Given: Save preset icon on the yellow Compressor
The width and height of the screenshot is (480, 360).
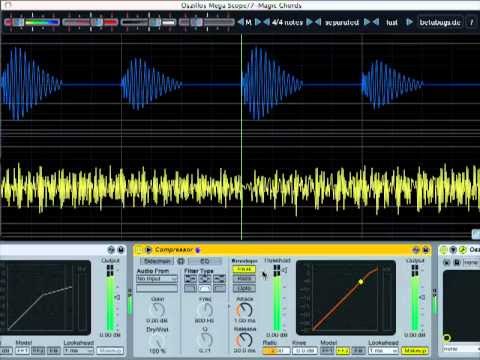Looking at the screenshot, I should [426, 250].
